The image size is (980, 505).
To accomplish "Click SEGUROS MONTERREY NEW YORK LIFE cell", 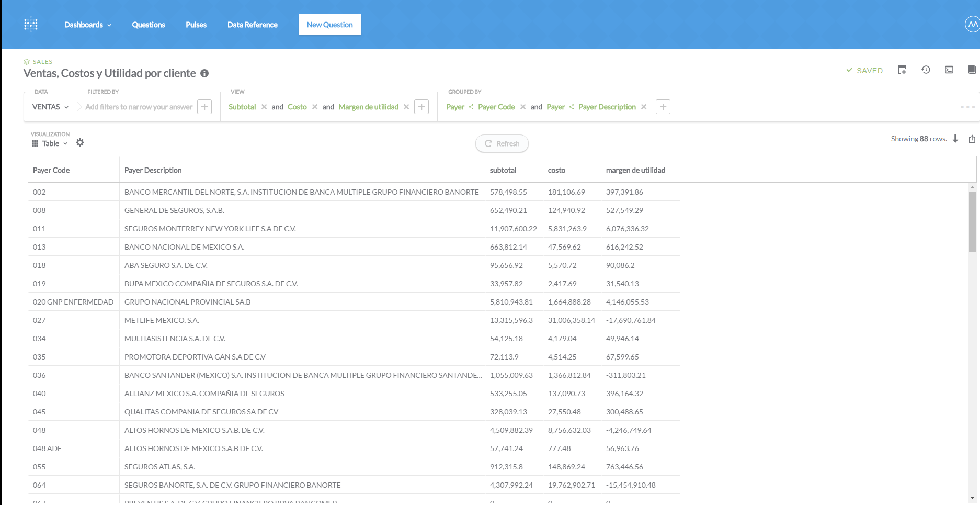I will (302, 229).
